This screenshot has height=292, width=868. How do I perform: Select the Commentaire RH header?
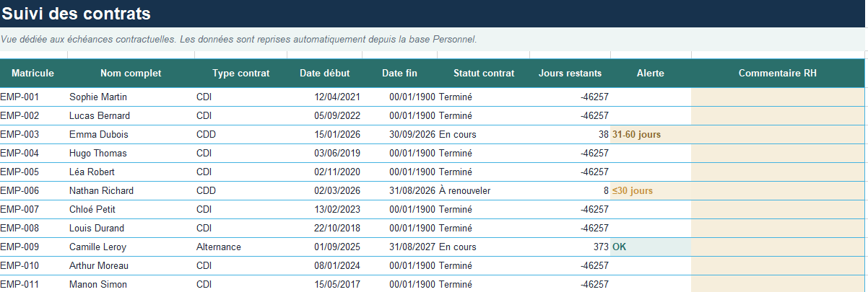pyautogui.click(x=778, y=73)
